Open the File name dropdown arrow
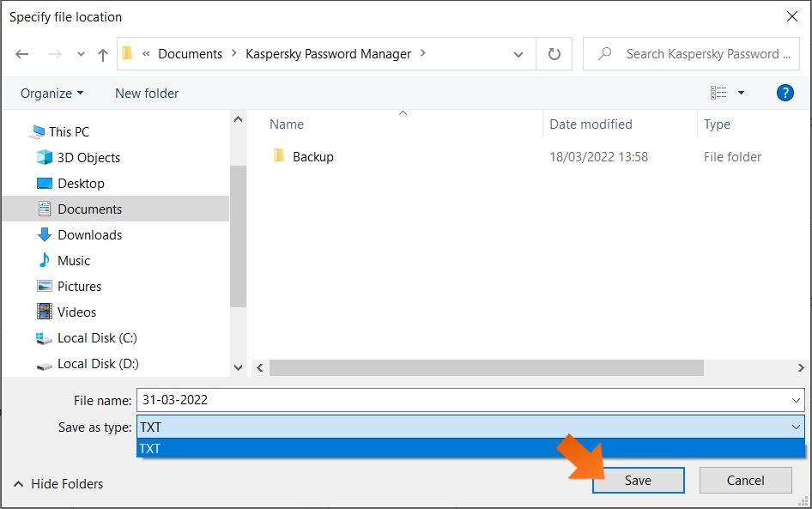 click(x=796, y=400)
